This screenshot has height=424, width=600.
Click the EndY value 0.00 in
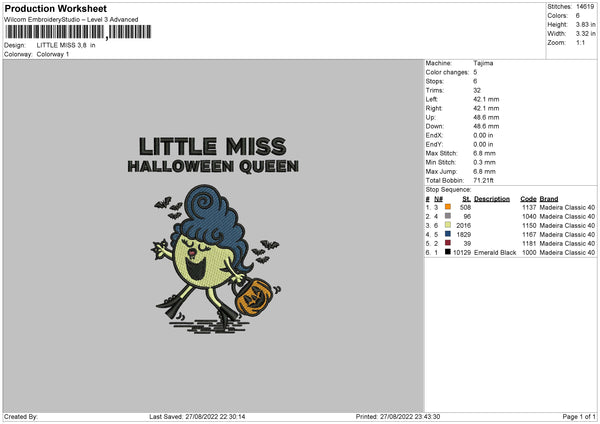(x=483, y=144)
